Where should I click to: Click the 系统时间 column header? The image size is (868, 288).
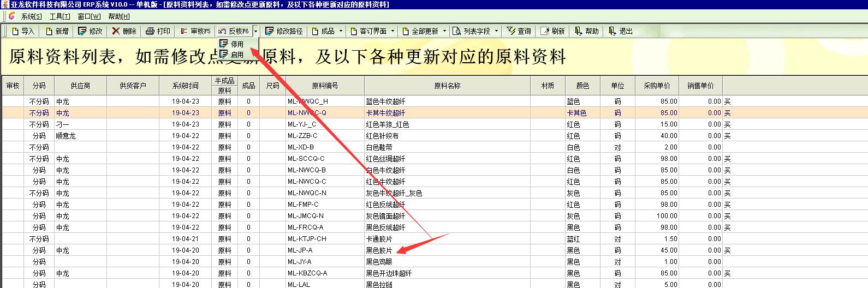point(186,86)
